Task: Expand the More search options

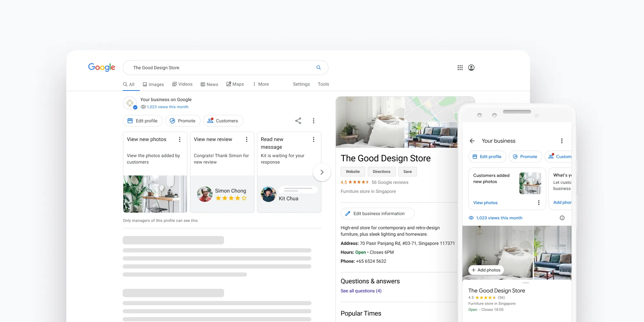Action: (x=261, y=84)
